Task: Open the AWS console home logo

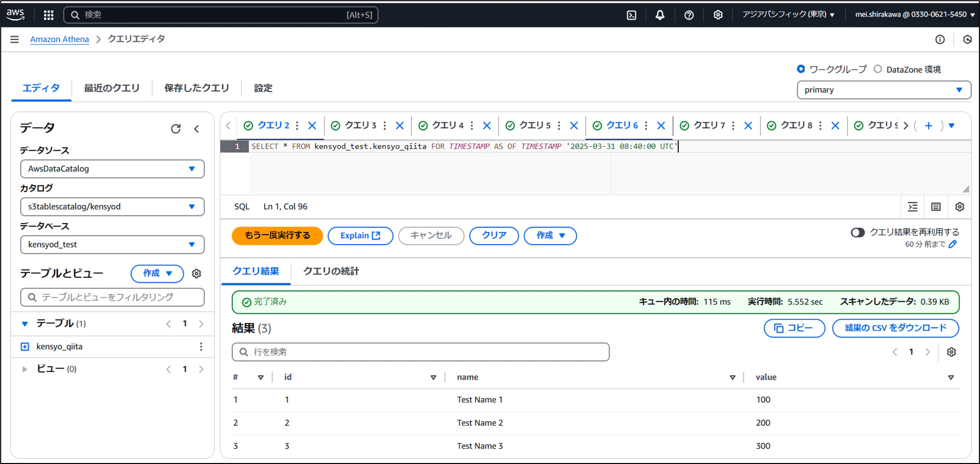Action: (16, 15)
